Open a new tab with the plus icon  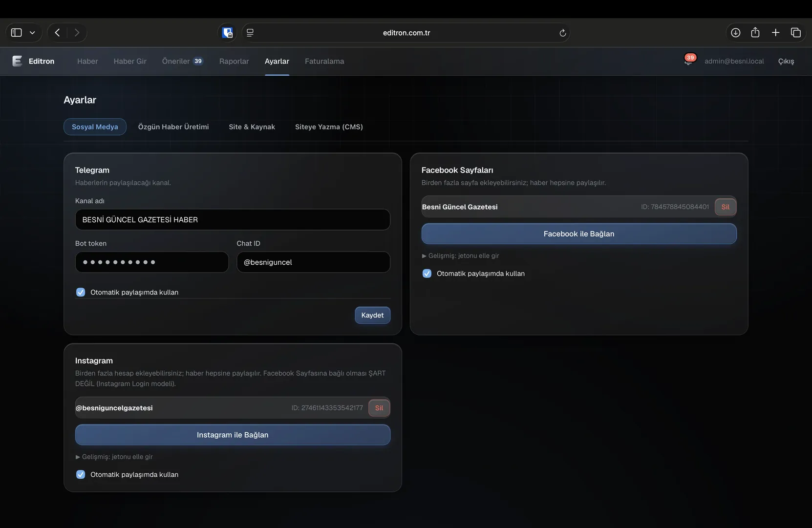pyautogui.click(x=775, y=33)
